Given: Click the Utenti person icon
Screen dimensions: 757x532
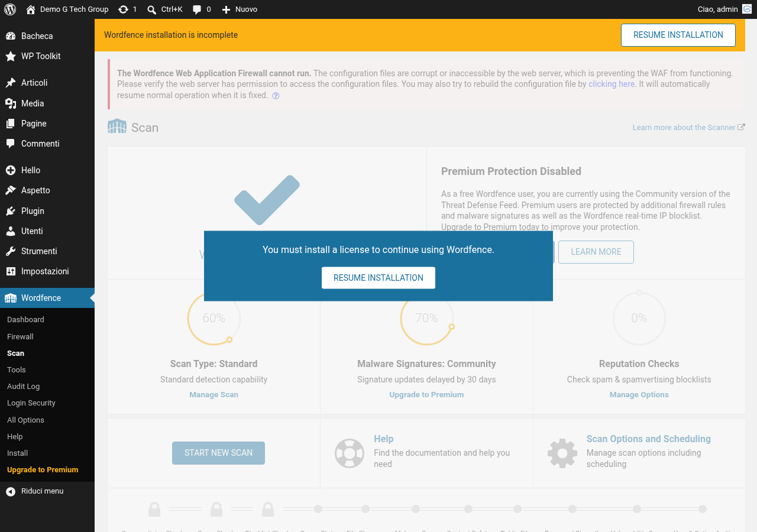Looking at the screenshot, I should pyautogui.click(x=11, y=231).
